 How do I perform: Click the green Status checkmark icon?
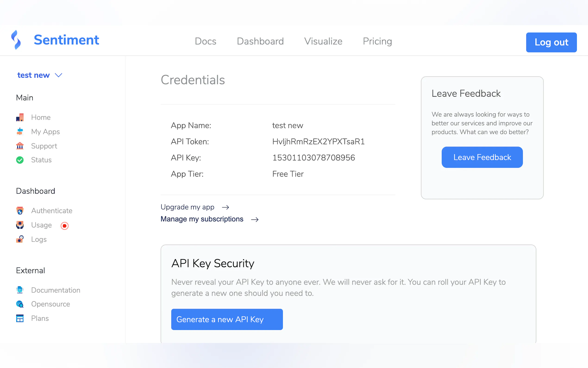(x=20, y=160)
